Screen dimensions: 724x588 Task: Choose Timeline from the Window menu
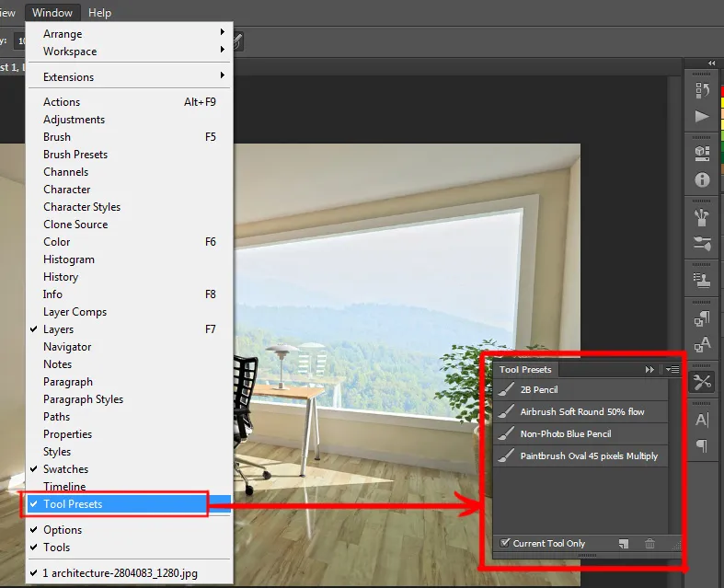[130, 487]
